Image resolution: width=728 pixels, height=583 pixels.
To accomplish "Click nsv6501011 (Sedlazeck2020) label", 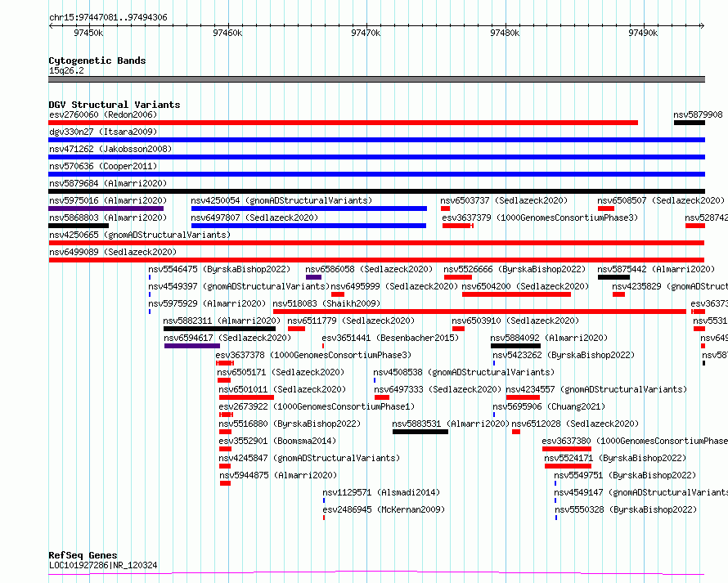I will 282,389.
